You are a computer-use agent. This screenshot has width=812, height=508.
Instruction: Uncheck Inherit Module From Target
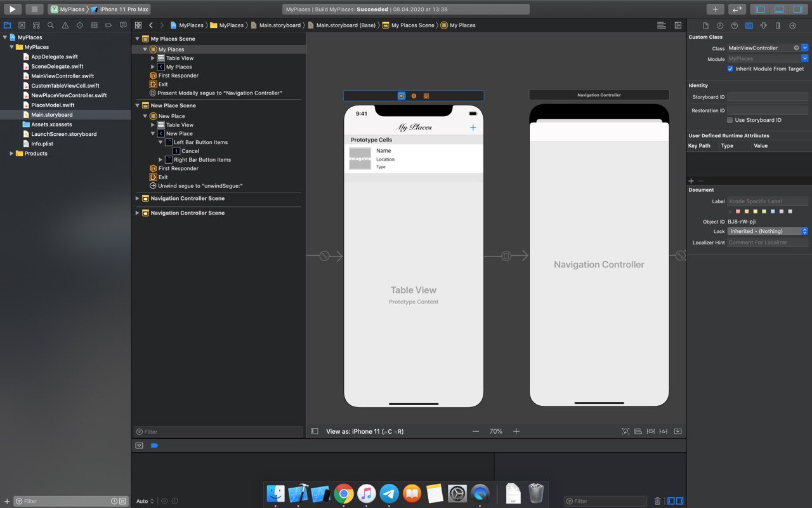tap(730, 69)
